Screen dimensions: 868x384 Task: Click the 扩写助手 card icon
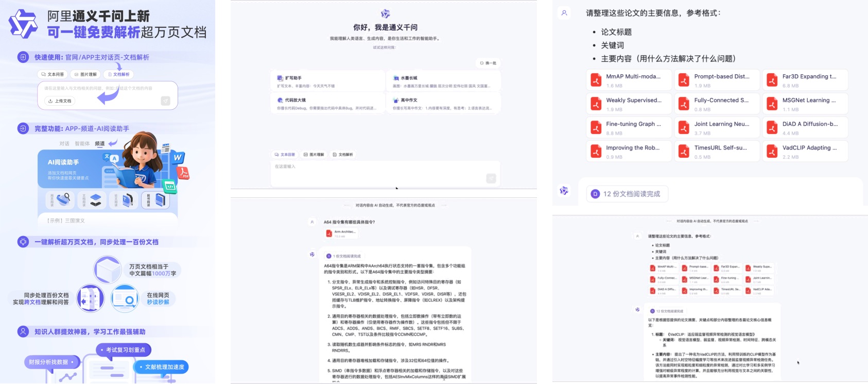[281, 78]
